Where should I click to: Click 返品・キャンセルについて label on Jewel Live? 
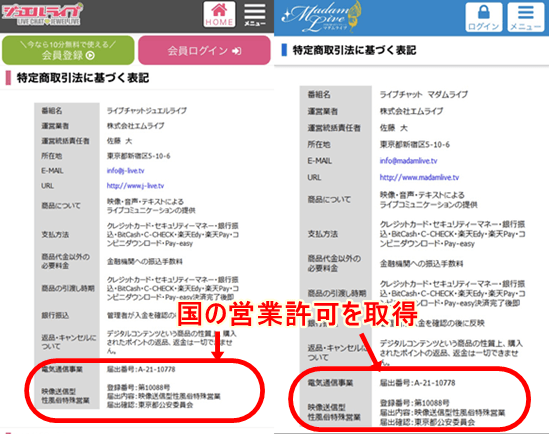(x=69, y=342)
